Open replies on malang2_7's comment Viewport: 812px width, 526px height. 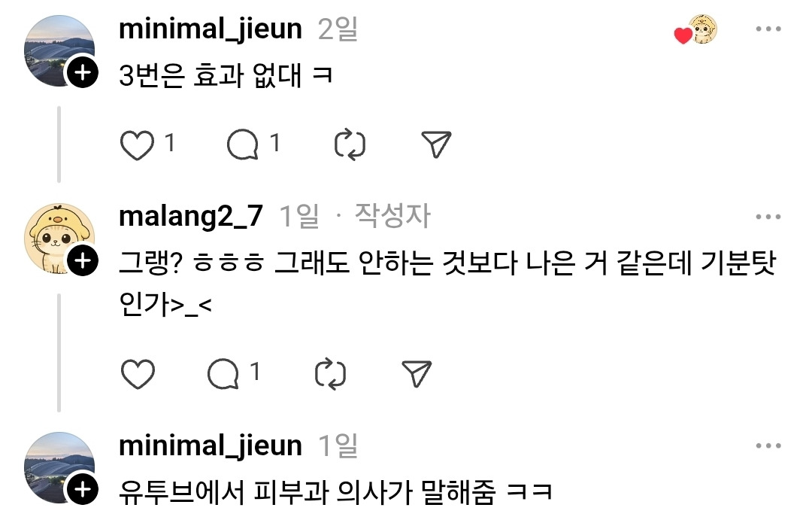(223, 374)
